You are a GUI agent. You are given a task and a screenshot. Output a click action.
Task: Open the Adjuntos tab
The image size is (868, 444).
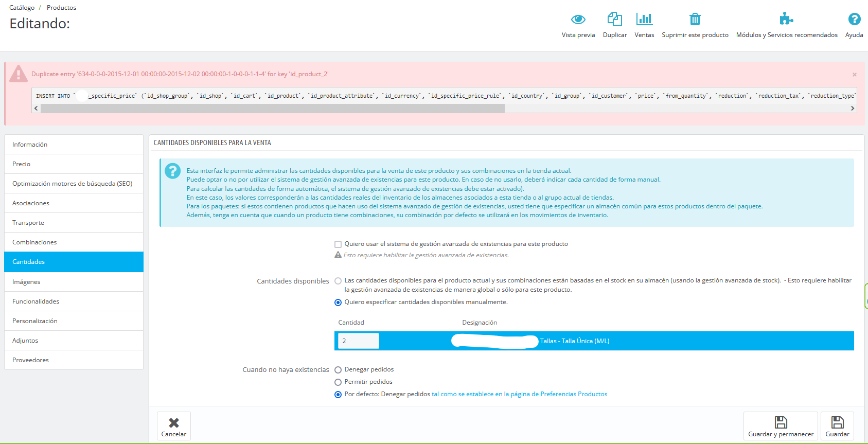(74, 341)
